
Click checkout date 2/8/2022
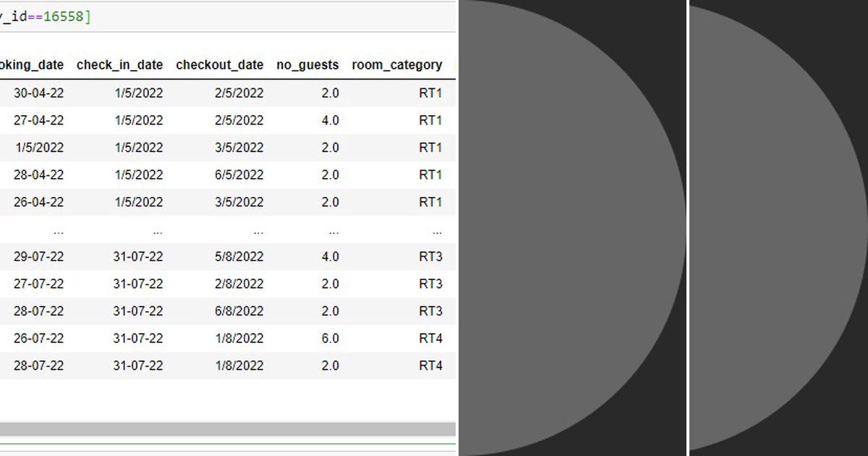(x=239, y=284)
